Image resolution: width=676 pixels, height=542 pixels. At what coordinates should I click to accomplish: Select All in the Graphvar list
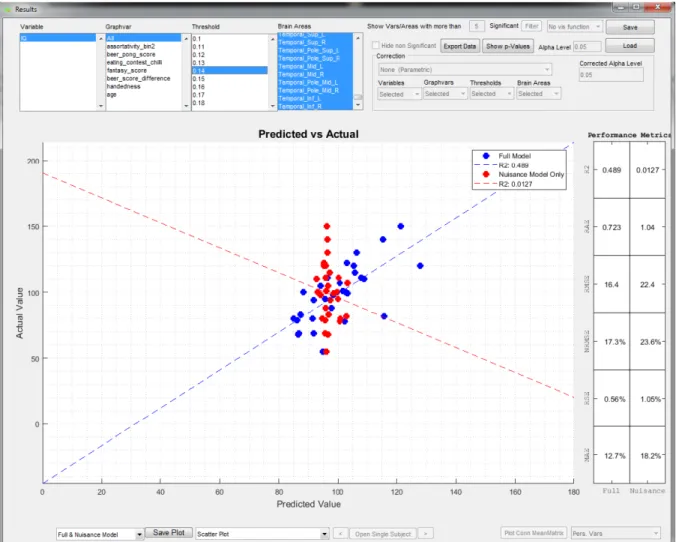pos(144,38)
